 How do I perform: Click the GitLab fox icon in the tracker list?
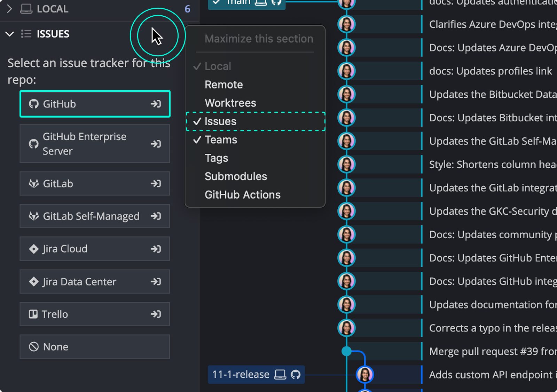(33, 184)
